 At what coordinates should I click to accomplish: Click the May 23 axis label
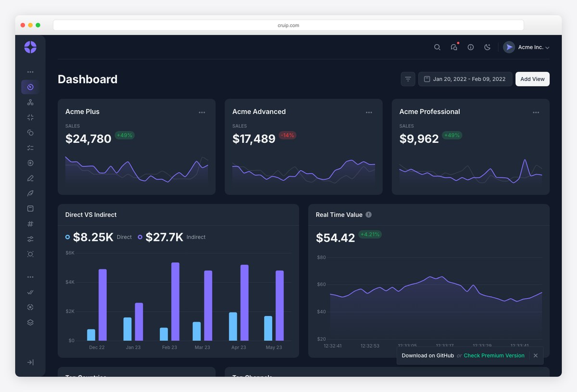(274, 347)
